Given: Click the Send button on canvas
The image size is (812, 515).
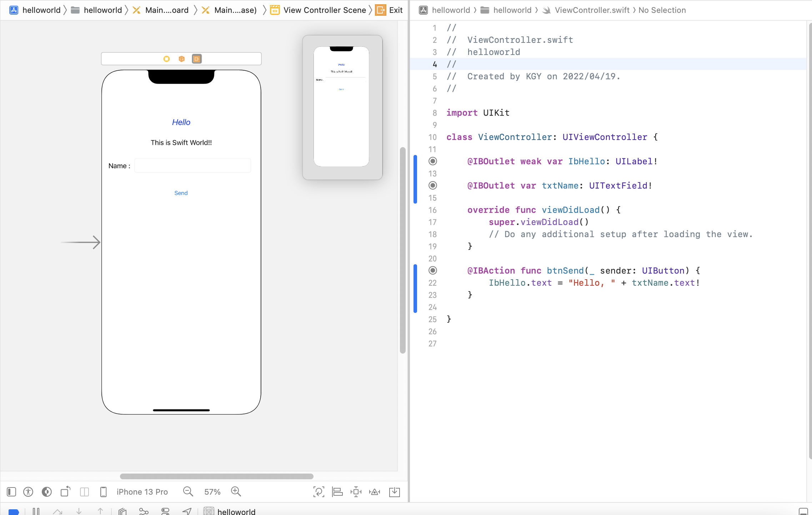Looking at the screenshot, I should click(181, 193).
